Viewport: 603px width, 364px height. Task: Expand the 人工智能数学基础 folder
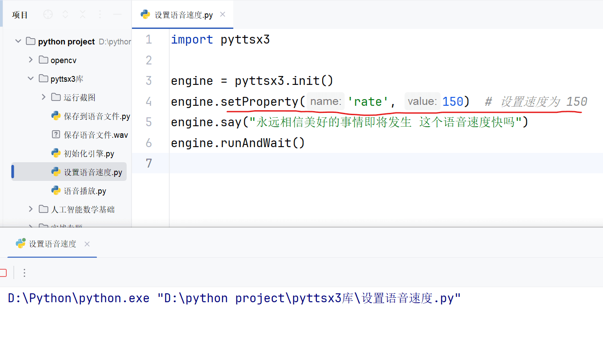point(31,209)
